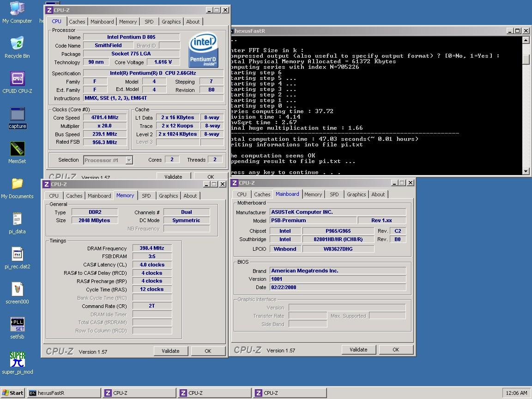
Task: Open the My Documents folder icon
Action: 17,188
